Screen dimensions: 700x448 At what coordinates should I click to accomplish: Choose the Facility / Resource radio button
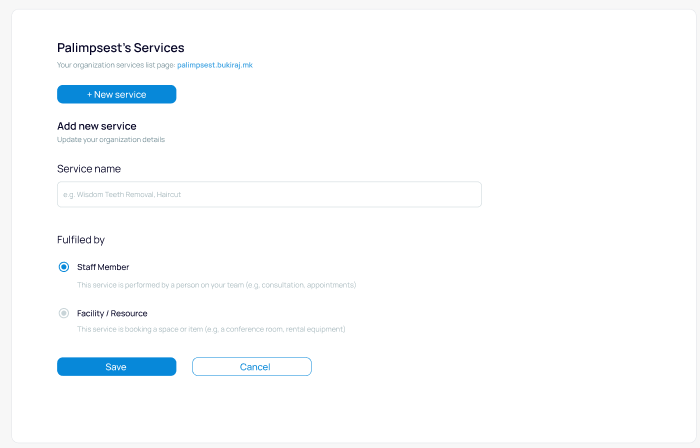64,313
